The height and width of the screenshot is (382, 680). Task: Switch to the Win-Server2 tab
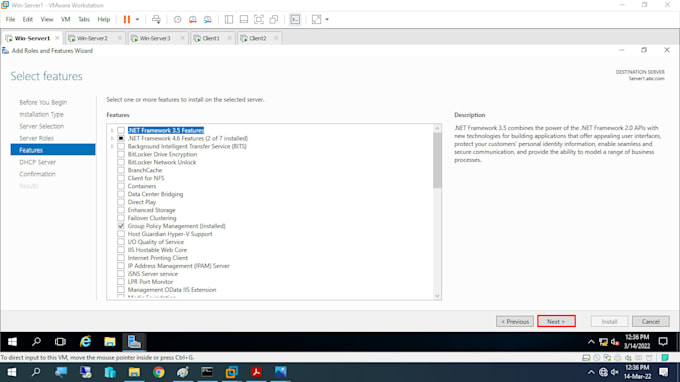[92, 38]
